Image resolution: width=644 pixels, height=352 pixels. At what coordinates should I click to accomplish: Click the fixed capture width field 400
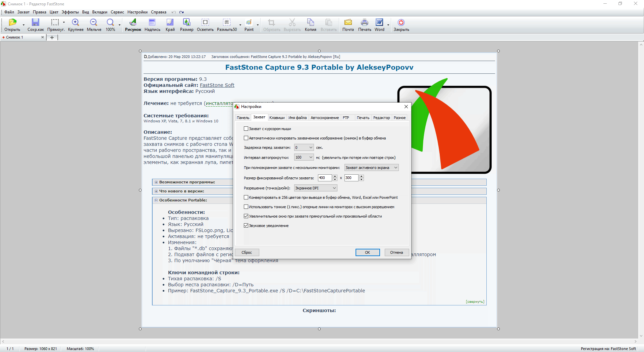325,178
